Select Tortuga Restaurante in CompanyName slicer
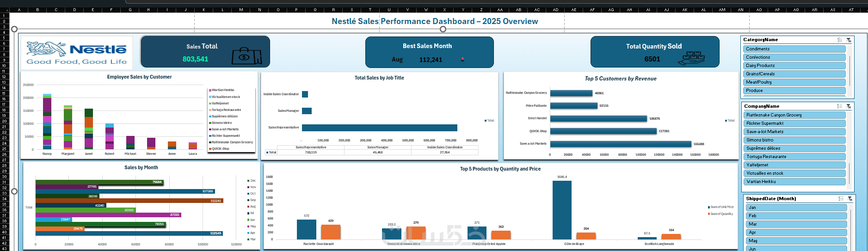 pyautogui.click(x=794, y=157)
